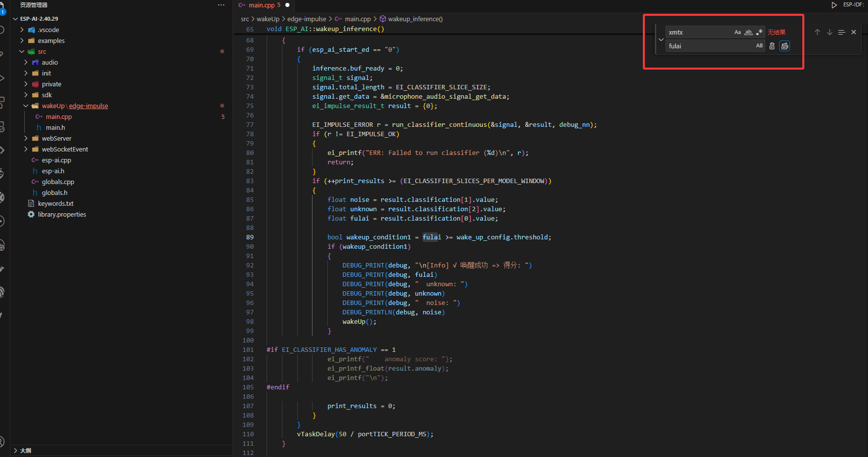The height and width of the screenshot is (457, 868).
Task: Open the explorer panel more actions ellipsis
Action: 221,5
